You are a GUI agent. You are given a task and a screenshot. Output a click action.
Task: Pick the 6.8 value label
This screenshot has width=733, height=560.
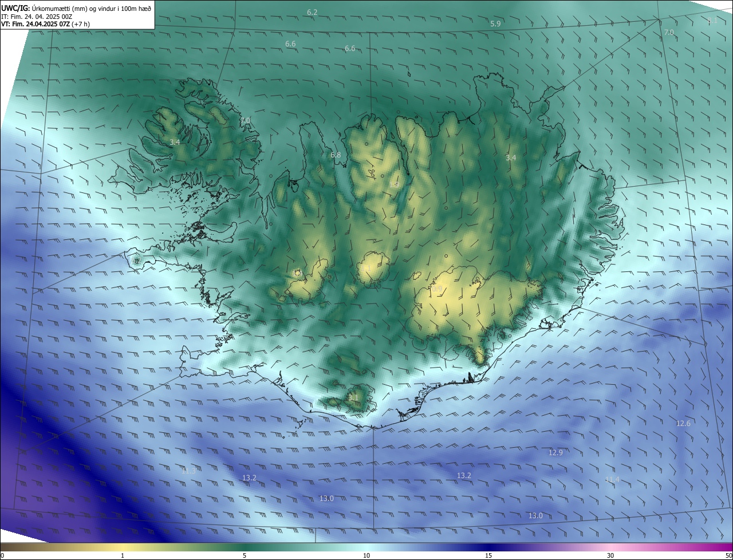click(336, 155)
